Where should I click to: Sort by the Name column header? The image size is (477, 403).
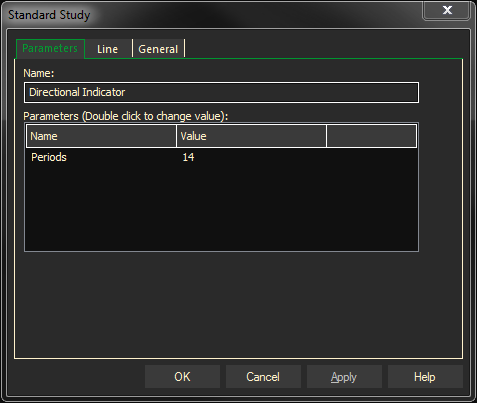click(x=101, y=136)
